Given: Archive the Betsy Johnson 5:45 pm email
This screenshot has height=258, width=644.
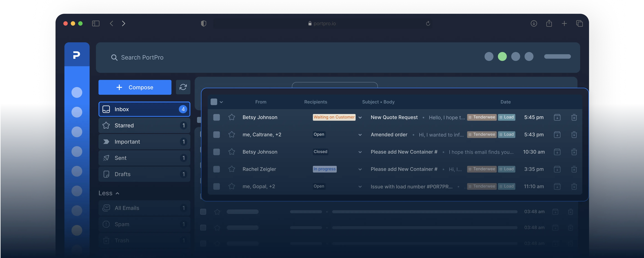Looking at the screenshot, I should click(557, 117).
